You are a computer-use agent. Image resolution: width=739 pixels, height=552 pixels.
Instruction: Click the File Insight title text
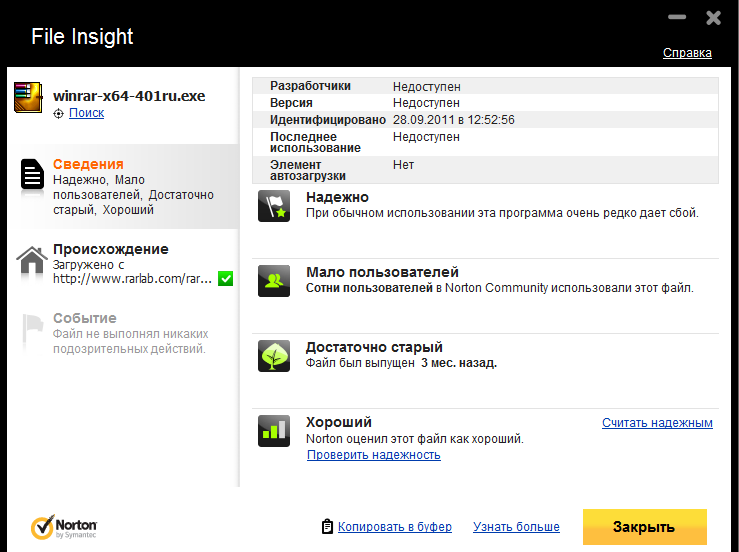pos(82,36)
